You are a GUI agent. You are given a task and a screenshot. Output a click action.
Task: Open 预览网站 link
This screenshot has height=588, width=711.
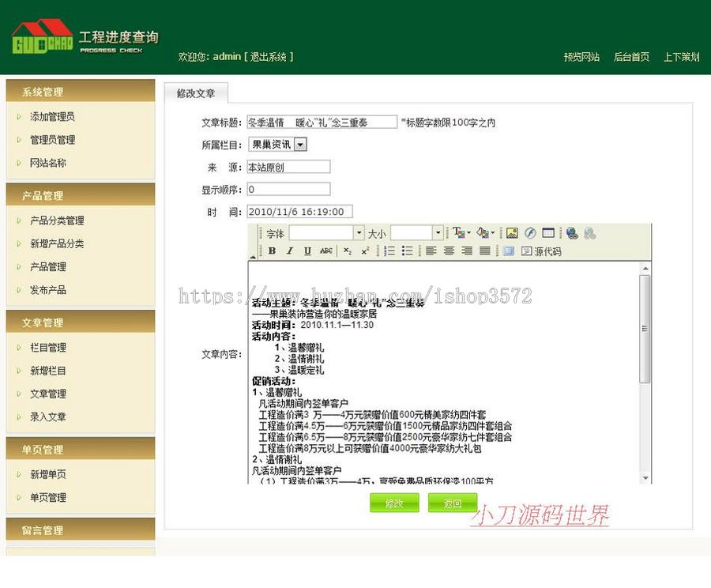coord(581,57)
